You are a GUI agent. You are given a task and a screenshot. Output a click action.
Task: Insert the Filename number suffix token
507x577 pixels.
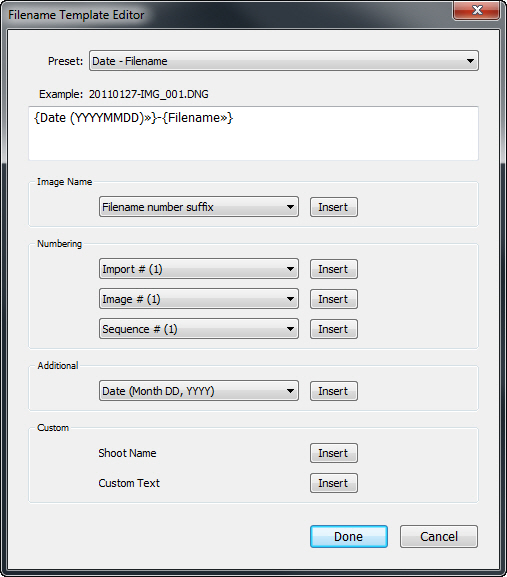click(333, 207)
